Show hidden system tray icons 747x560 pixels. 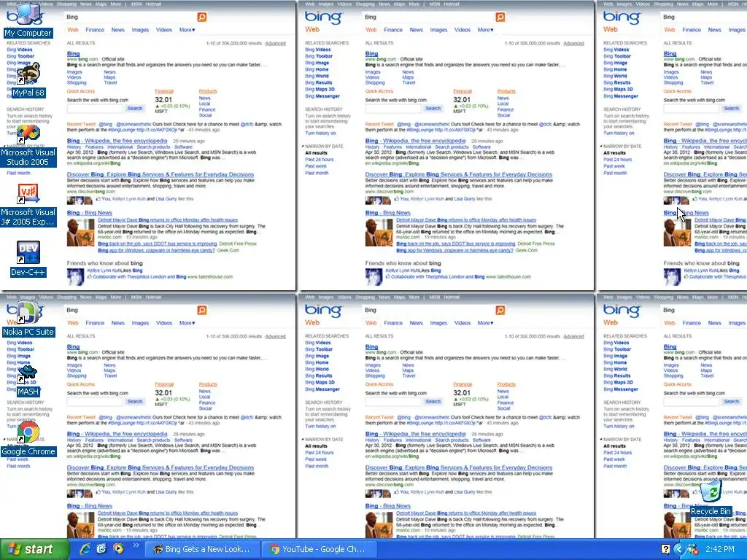[679, 549]
